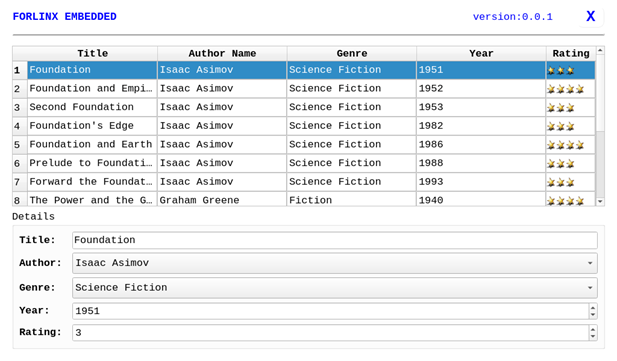
Task: Select the 'Foundation' title cell in row 1
Action: click(92, 70)
